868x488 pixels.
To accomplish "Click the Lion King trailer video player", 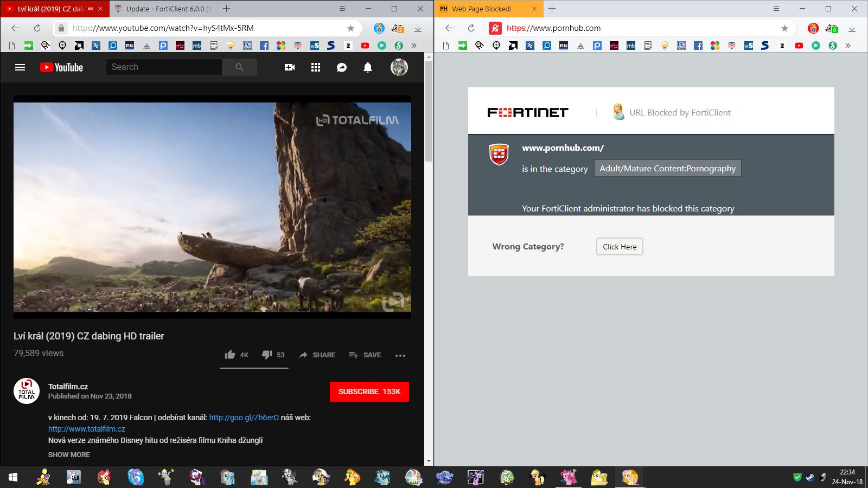I will coord(212,207).
